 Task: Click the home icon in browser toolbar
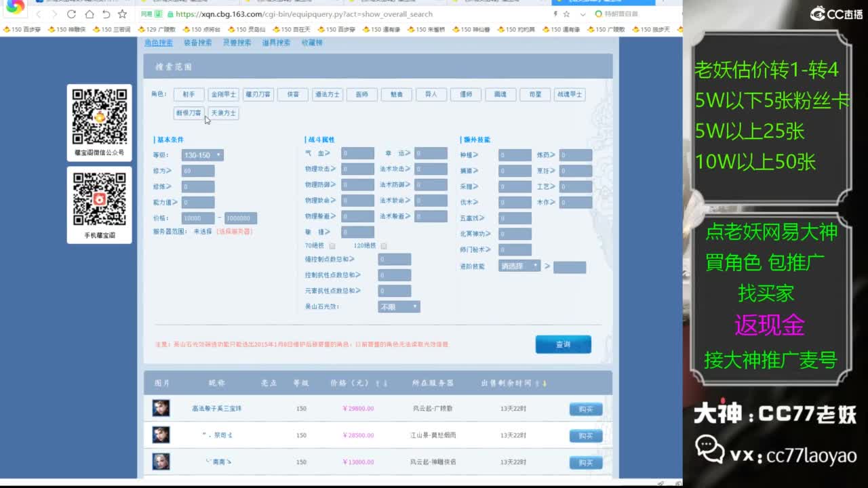(x=90, y=14)
